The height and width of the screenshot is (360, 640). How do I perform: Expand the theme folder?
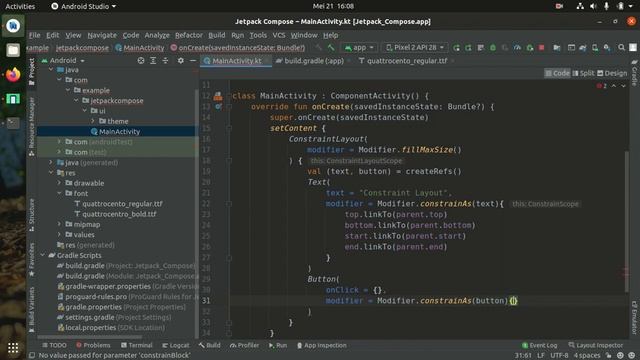pos(93,121)
